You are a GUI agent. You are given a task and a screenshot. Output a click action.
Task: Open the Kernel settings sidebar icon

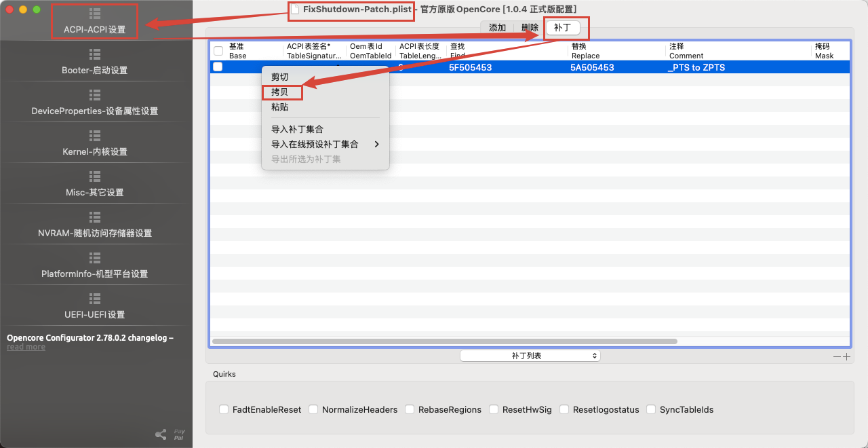95,135
